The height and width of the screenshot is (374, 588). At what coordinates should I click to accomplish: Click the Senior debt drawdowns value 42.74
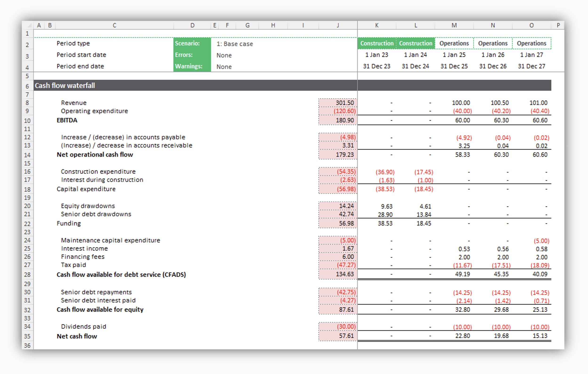coord(338,214)
